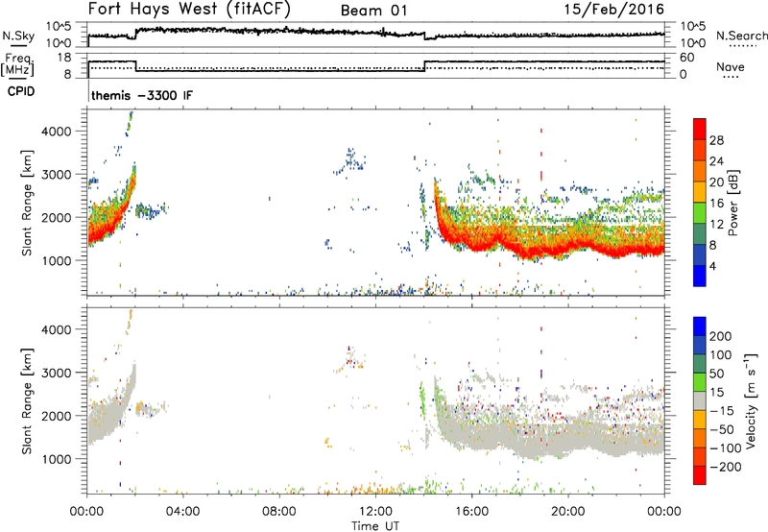Click Nave axis tick label "60"

point(686,58)
